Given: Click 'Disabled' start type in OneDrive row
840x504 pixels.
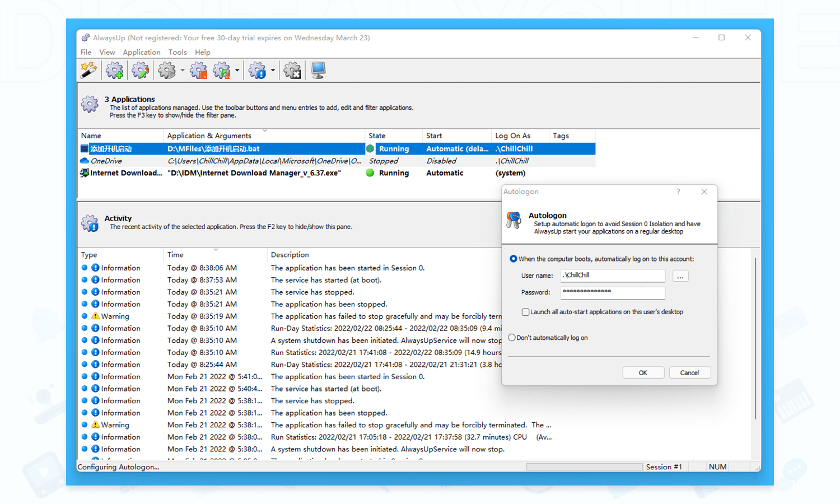Looking at the screenshot, I should 441,161.
